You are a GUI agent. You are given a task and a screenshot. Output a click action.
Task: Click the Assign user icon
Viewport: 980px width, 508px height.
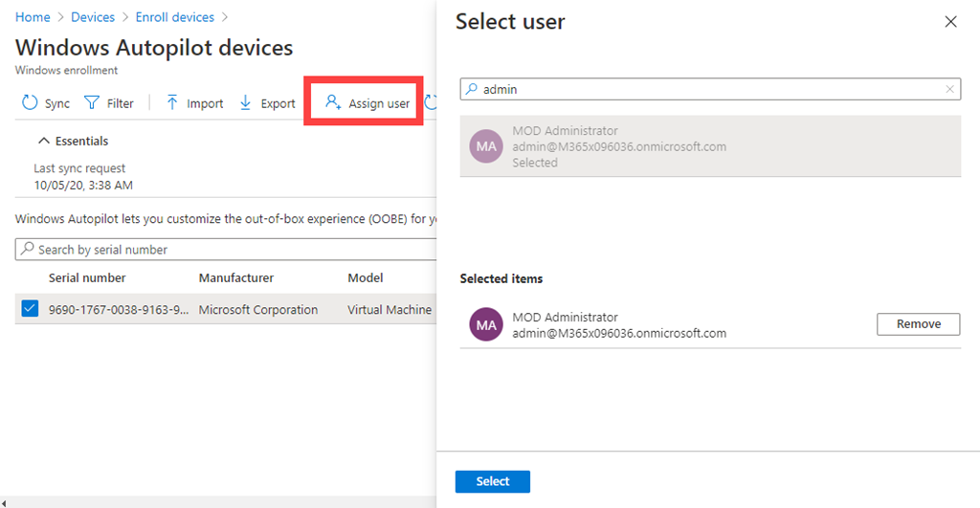(333, 103)
